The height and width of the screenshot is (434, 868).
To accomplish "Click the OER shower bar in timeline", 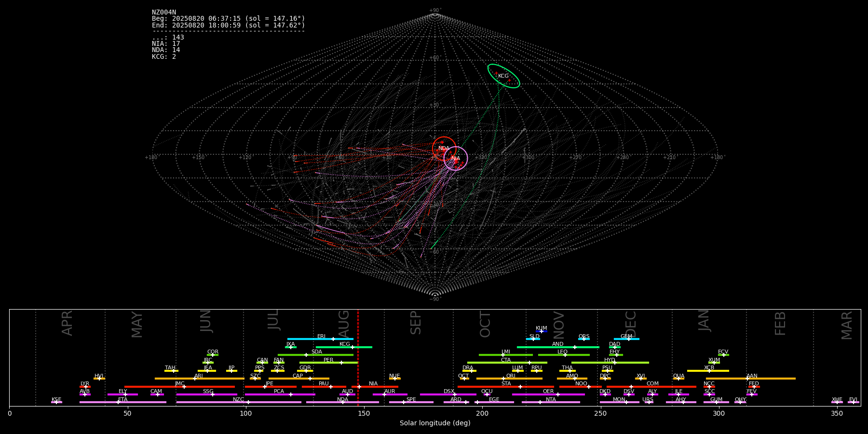I will [x=548, y=394].
